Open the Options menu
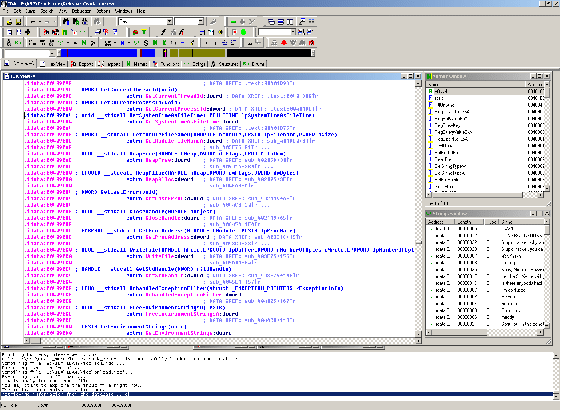Image resolution: width=561 pixels, height=411 pixels. click(103, 11)
